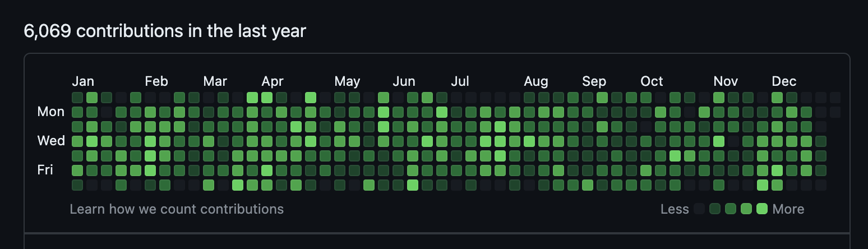Viewport: 868px width, 249px height.
Task: Select the darkest legend swatch beside Less
Action: [699, 209]
